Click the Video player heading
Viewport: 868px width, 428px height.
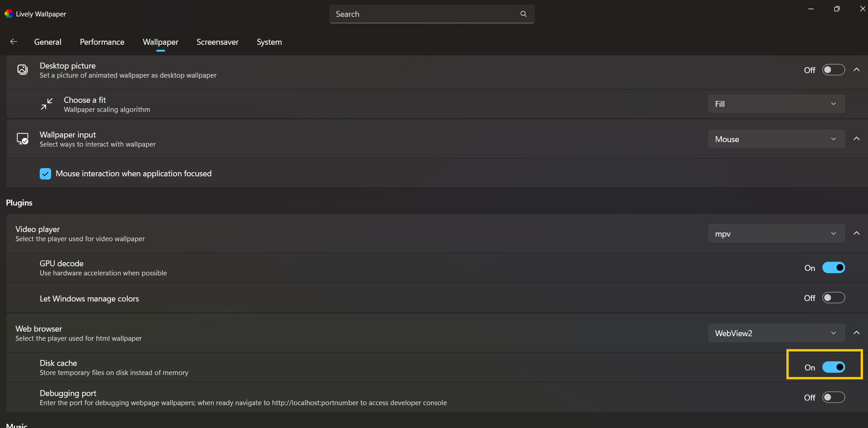[x=37, y=229]
